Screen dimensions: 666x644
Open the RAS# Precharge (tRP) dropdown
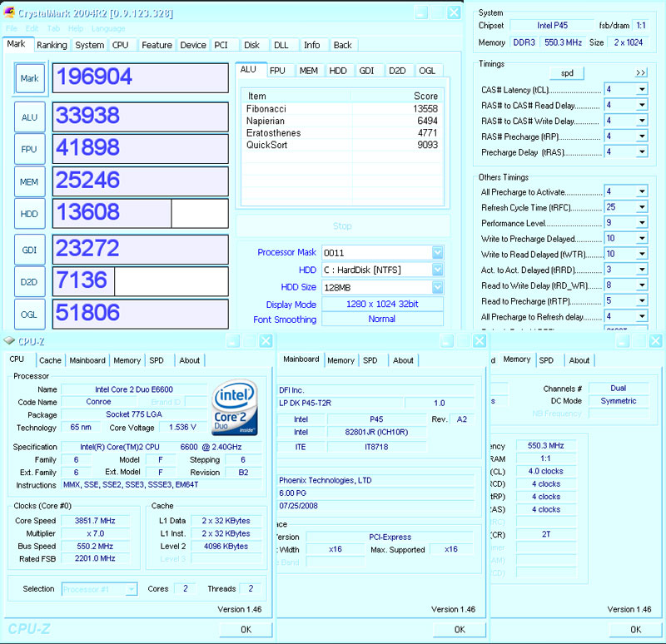642,136
